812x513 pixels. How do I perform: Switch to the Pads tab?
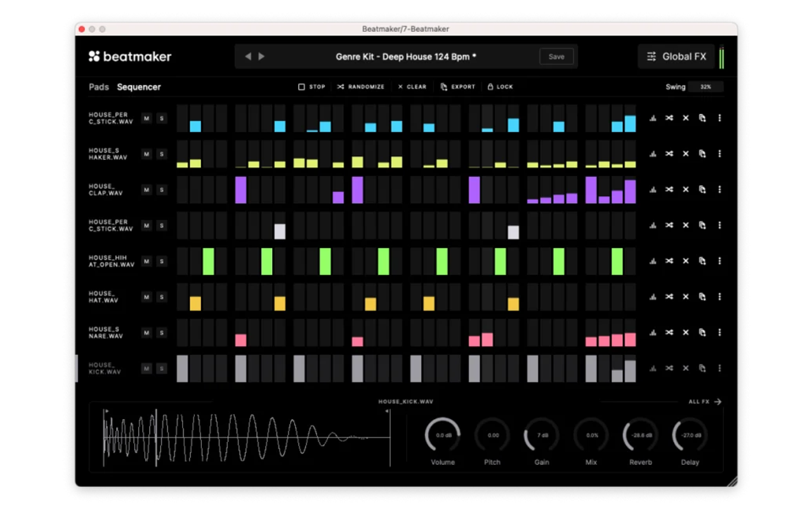click(99, 87)
